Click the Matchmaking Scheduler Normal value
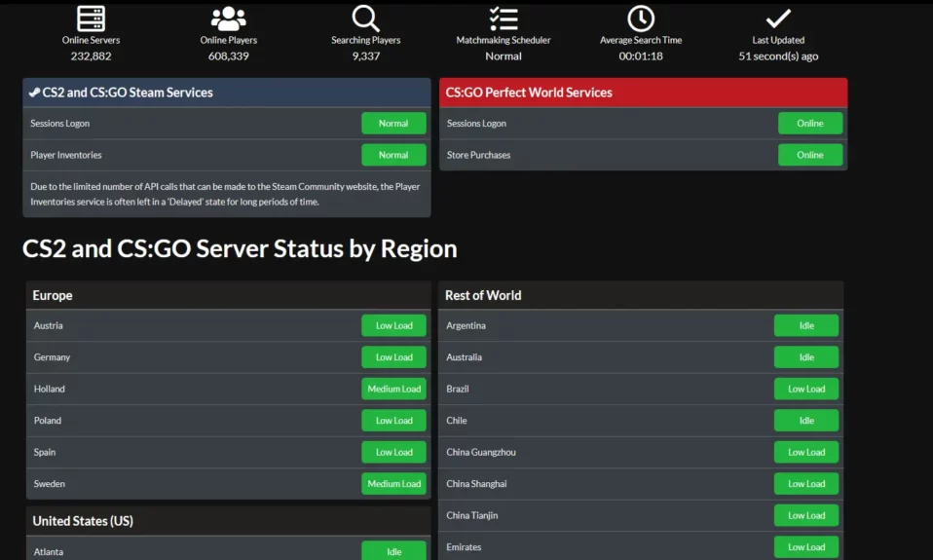This screenshot has height=560, width=933. pyautogui.click(x=504, y=56)
